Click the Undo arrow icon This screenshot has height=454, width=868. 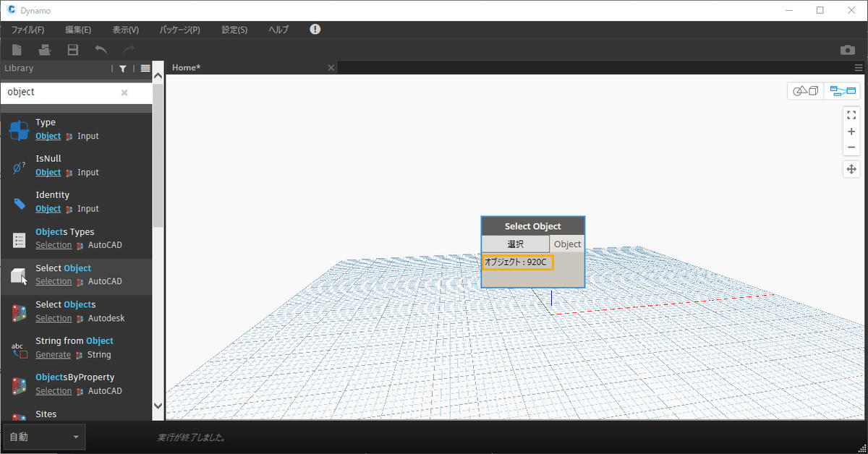tap(101, 50)
